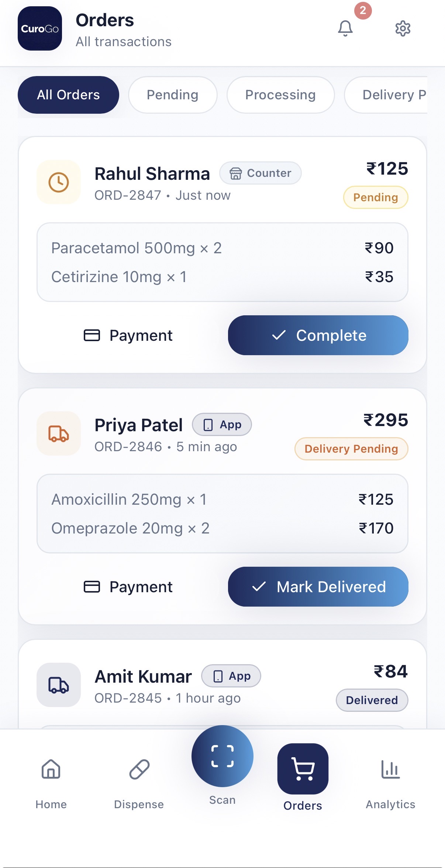The image size is (445, 868).
Task: Tap clock icon on Rahul Sharma's order
Action: 59,182
